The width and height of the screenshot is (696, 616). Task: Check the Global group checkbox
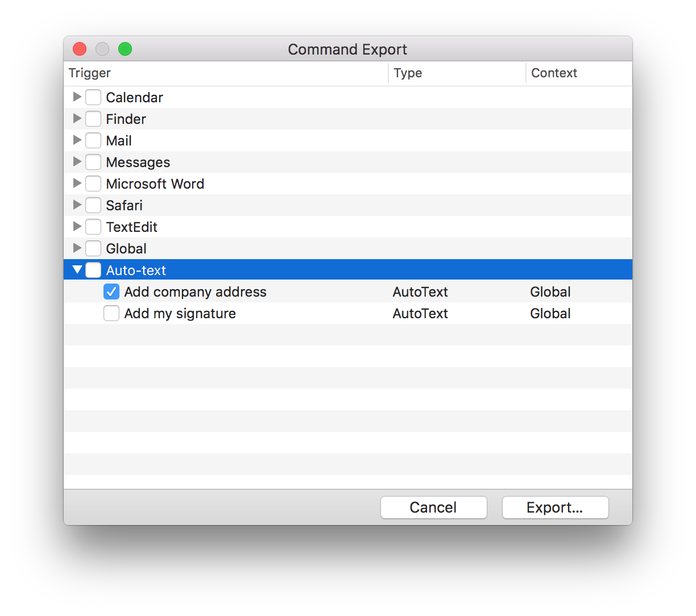pyautogui.click(x=93, y=248)
